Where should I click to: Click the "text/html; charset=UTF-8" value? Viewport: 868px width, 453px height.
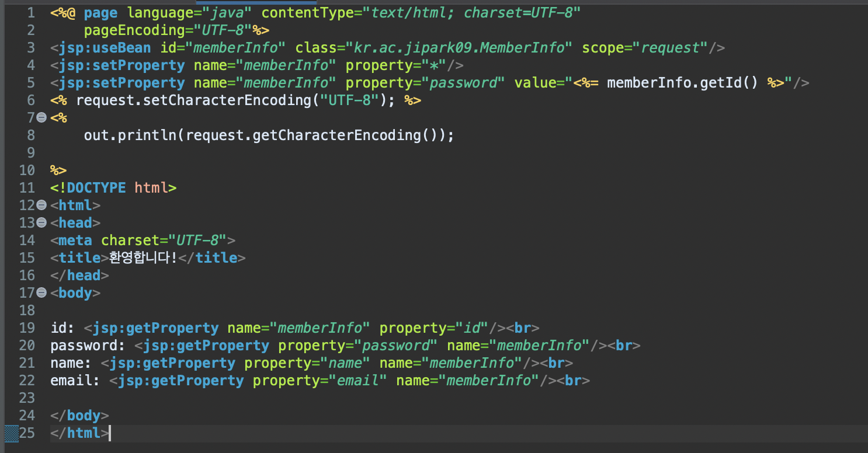click(x=472, y=12)
